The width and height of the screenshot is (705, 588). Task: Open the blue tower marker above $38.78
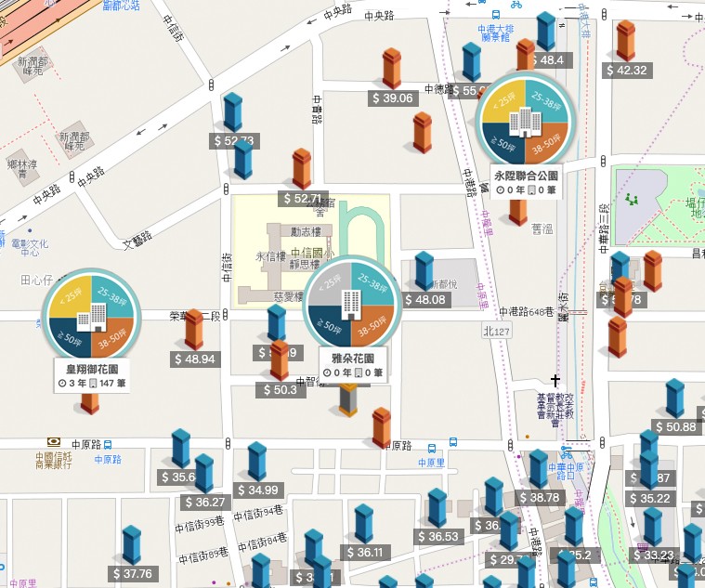pyautogui.click(x=538, y=469)
